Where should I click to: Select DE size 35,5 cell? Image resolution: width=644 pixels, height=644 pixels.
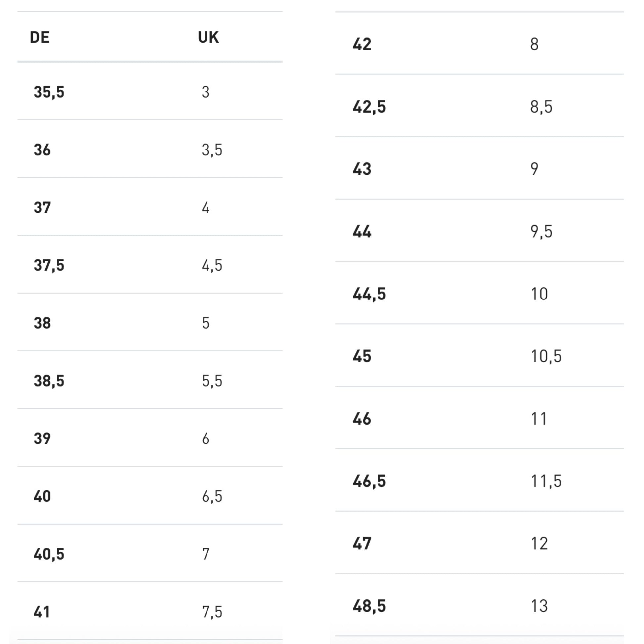click(x=49, y=92)
